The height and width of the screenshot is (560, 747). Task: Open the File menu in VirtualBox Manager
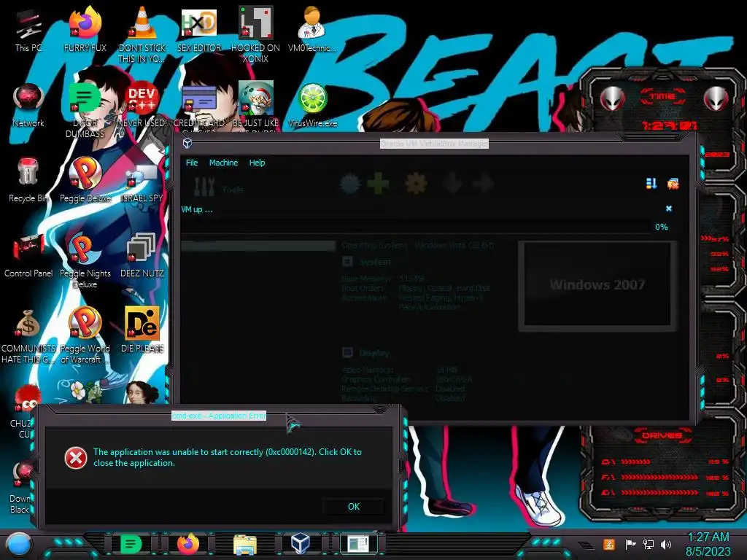(x=192, y=163)
